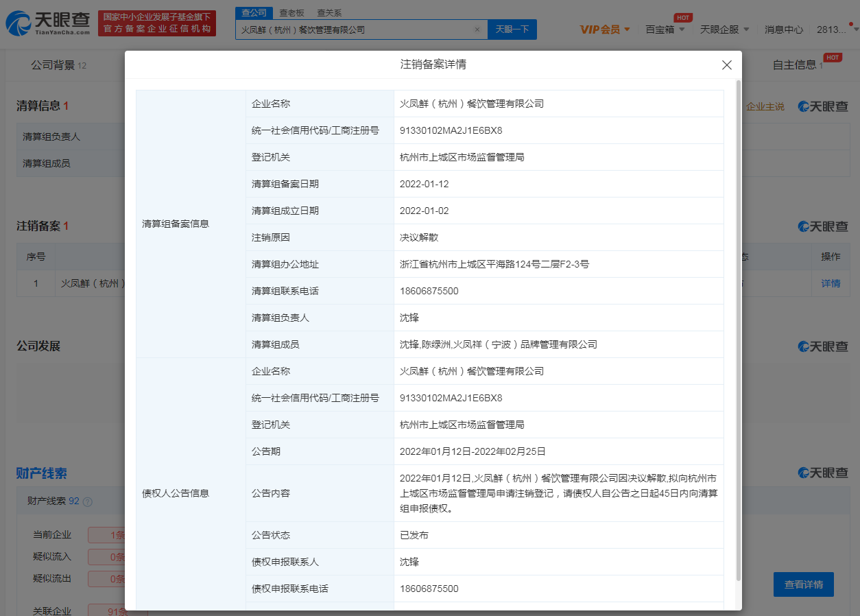Open the 公司背景 tab behind the dialog
Image resolution: width=860 pixels, height=616 pixels.
click(x=58, y=65)
